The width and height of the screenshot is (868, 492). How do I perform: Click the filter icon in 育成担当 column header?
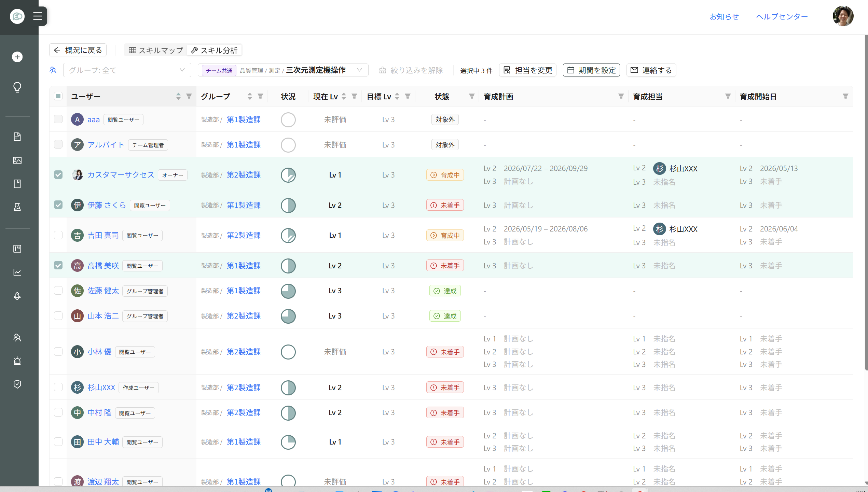tap(728, 96)
